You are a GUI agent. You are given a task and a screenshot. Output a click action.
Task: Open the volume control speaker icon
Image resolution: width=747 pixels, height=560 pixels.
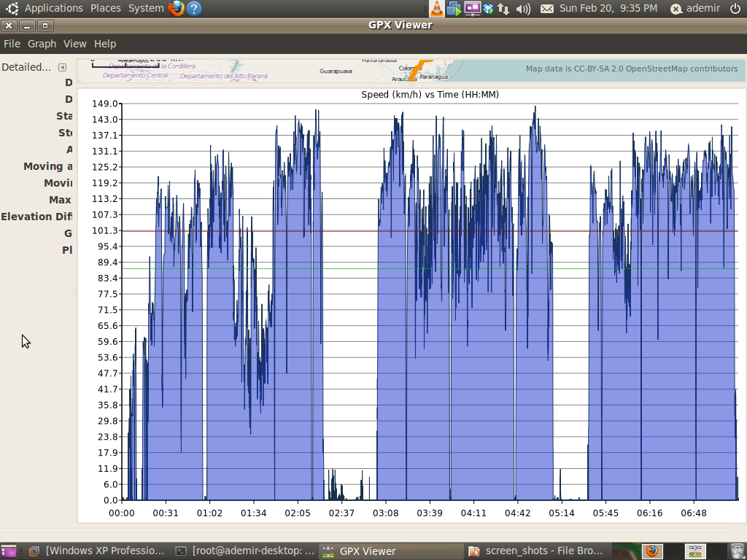(x=523, y=9)
